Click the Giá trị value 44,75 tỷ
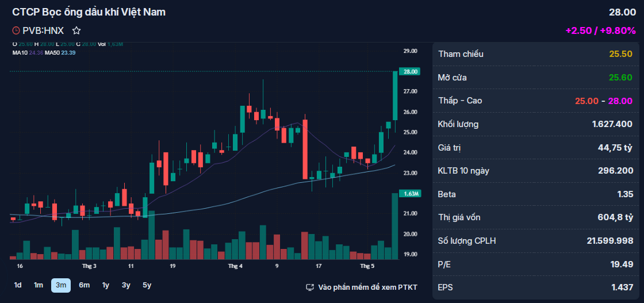Viewport: 644px width, 303px height. (x=615, y=147)
